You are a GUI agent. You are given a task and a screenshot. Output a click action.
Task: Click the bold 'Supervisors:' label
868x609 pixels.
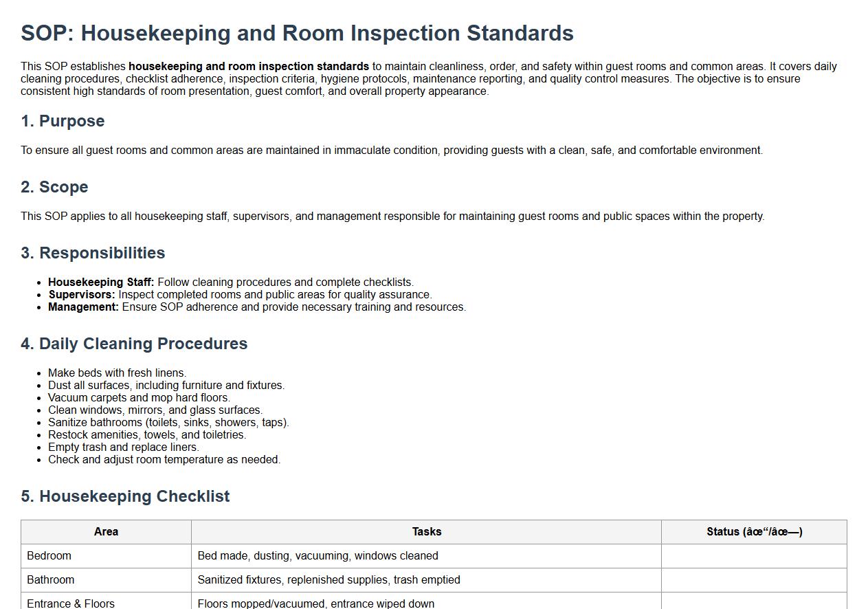coord(82,295)
